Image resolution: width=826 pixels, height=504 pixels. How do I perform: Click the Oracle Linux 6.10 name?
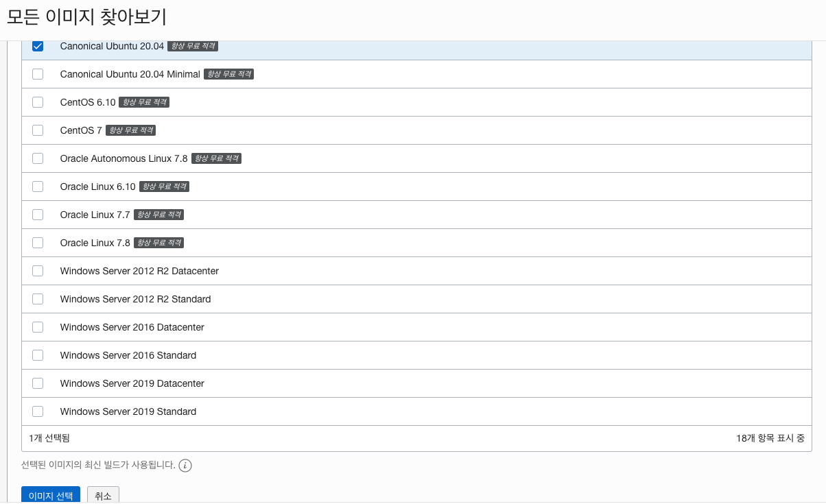pos(97,187)
